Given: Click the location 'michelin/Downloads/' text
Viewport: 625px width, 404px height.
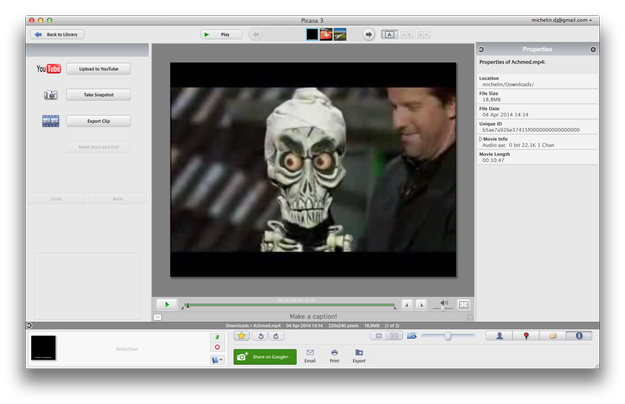Looking at the screenshot, I should 508,84.
